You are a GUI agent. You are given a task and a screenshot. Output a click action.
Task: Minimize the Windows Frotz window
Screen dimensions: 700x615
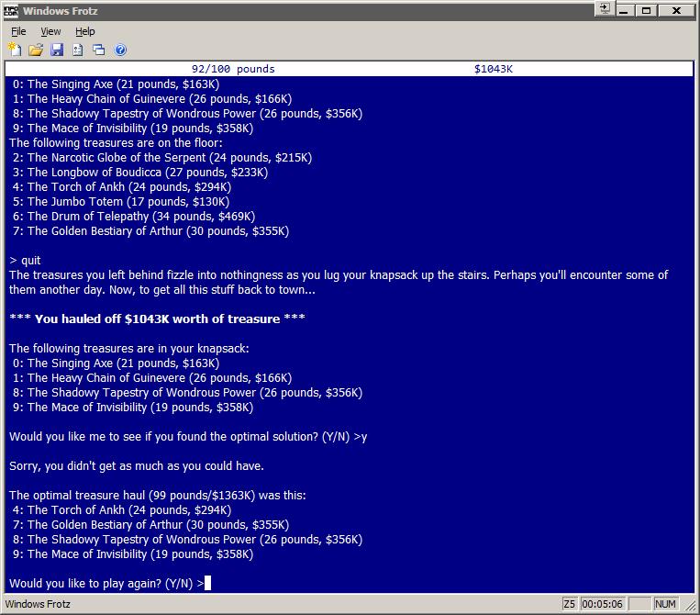point(624,11)
